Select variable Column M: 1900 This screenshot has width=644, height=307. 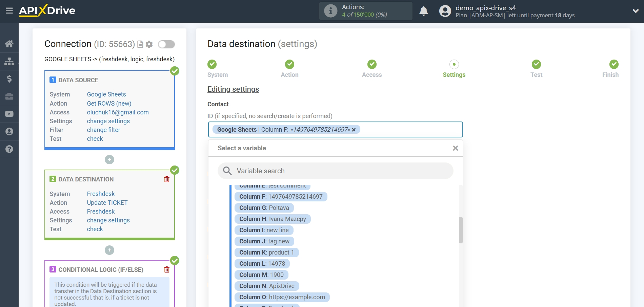(261, 275)
